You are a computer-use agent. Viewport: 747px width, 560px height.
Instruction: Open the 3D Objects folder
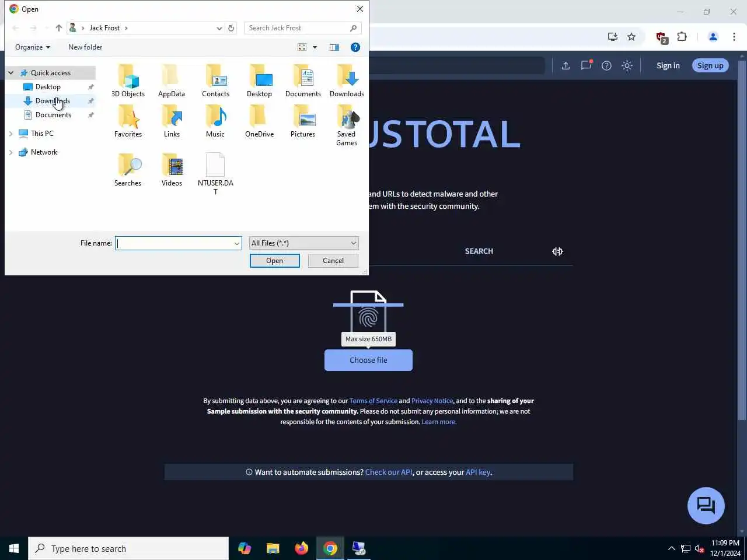coord(128,80)
